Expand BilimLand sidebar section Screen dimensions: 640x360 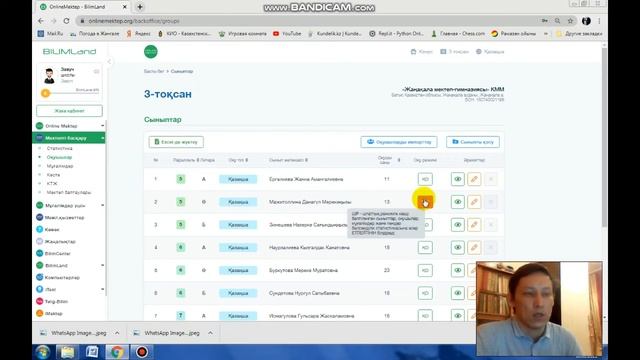pos(102,265)
